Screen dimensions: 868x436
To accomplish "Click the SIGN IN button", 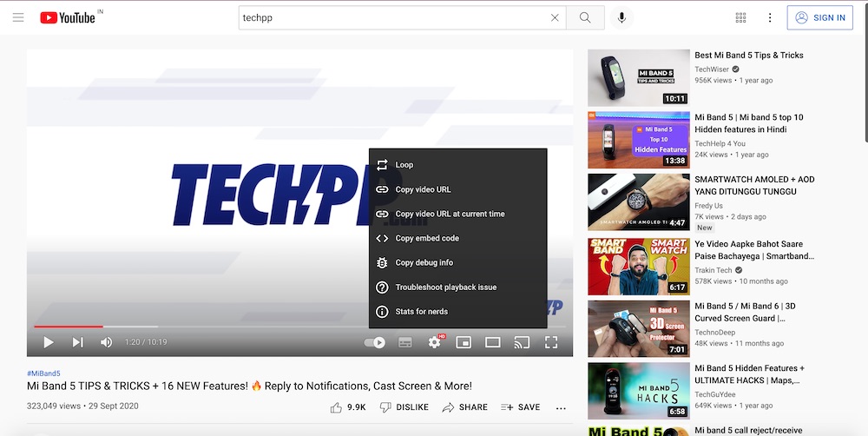I will [x=820, y=17].
